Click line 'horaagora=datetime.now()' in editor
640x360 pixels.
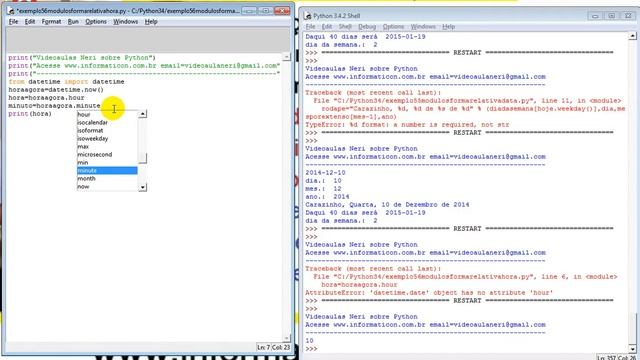click(x=56, y=90)
